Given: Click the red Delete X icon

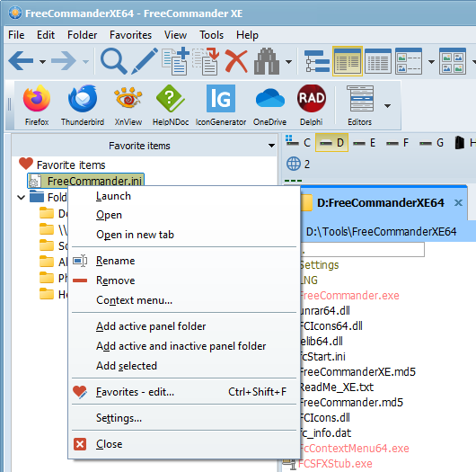Looking at the screenshot, I should pyautogui.click(x=236, y=61).
